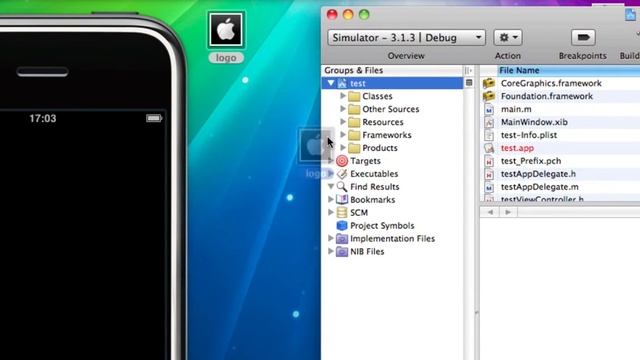
Task: Select the Bookmarks book icon
Action: [342, 200]
